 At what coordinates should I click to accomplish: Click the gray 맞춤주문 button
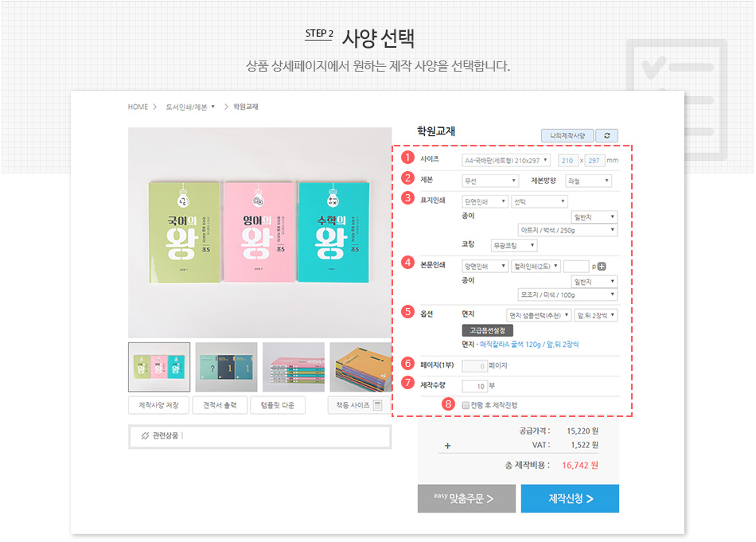point(465,499)
